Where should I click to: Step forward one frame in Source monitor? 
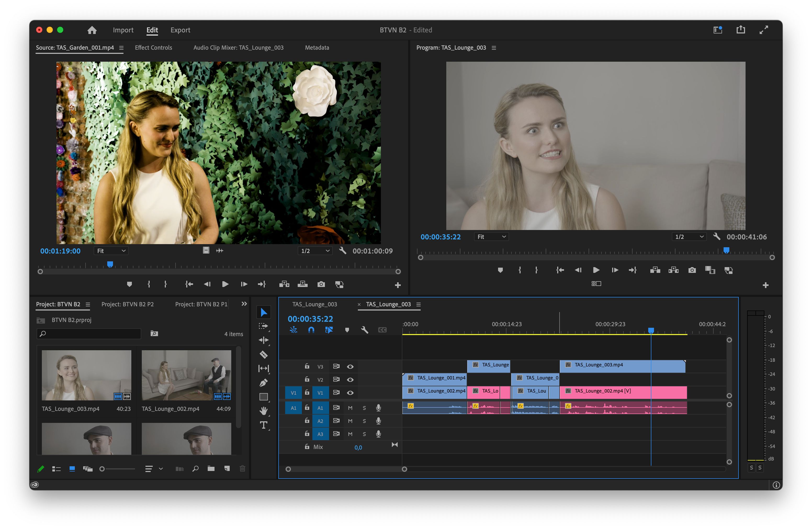coord(244,284)
